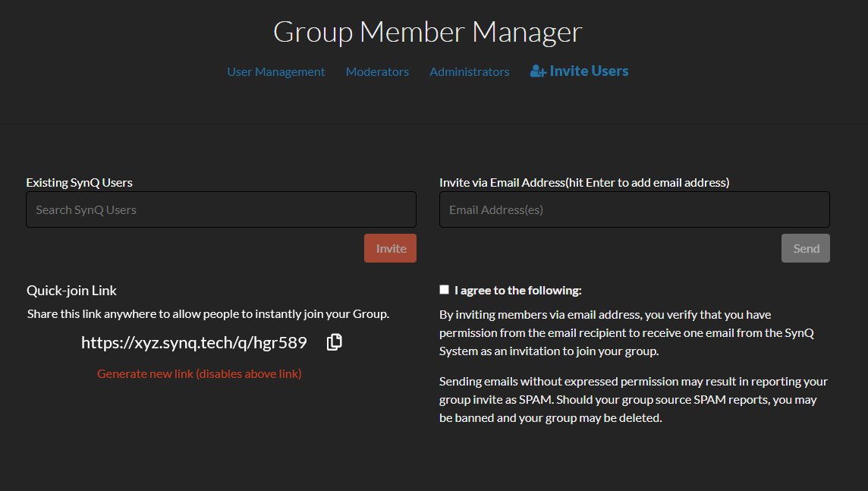The height and width of the screenshot is (491, 868).
Task: Click Generate new link text
Action: point(200,373)
